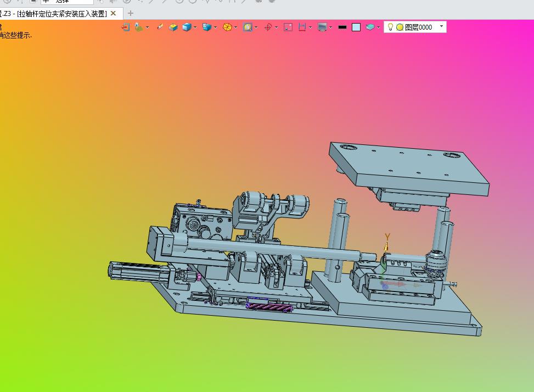Click the Y axis label of coordinate triad
Image resolution: width=534 pixels, height=392 pixels.
point(387,237)
